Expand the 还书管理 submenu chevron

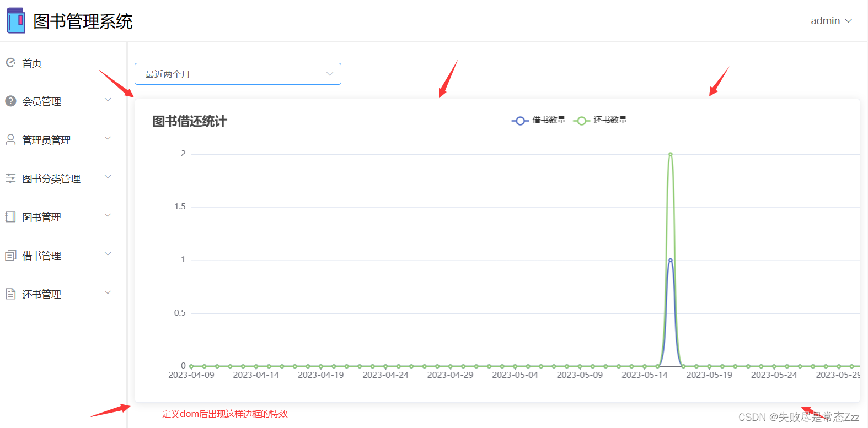coord(108,293)
